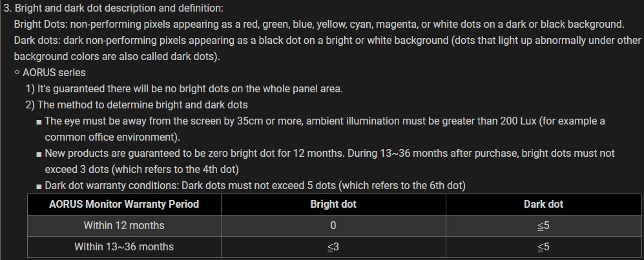Click item 2 "The method to determine" line
The height and width of the screenshot is (260, 644).
click(x=136, y=105)
